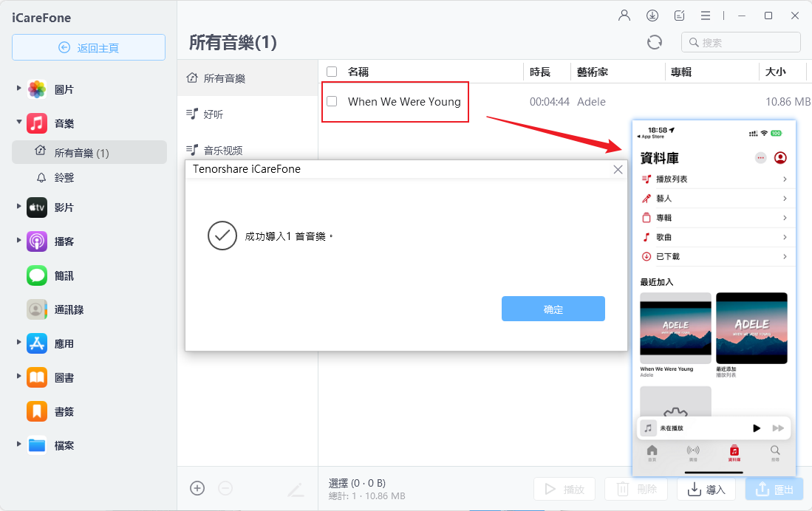Expand the 應用 tree arrow
Image resolution: width=812 pixels, height=511 pixels.
pos(18,342)
